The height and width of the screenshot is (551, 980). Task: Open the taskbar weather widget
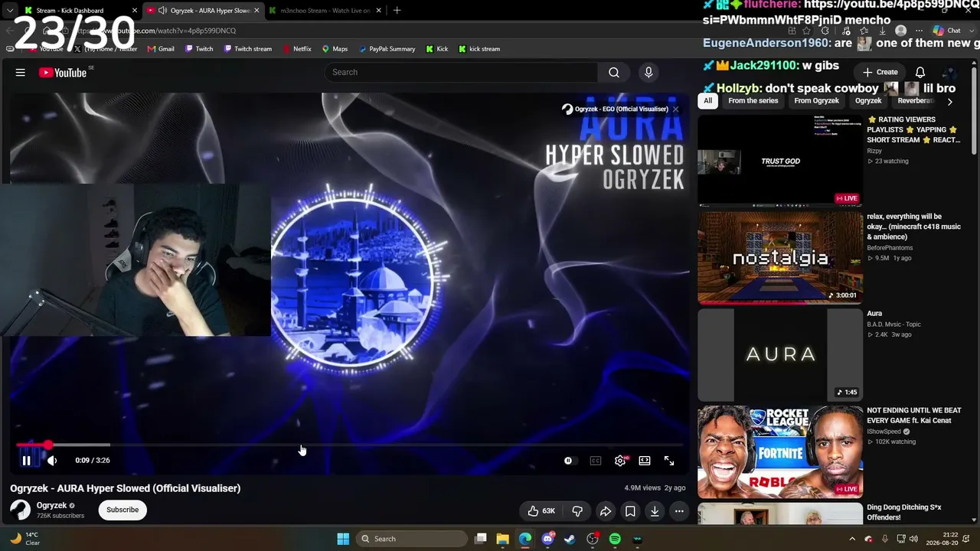point(24,539)
